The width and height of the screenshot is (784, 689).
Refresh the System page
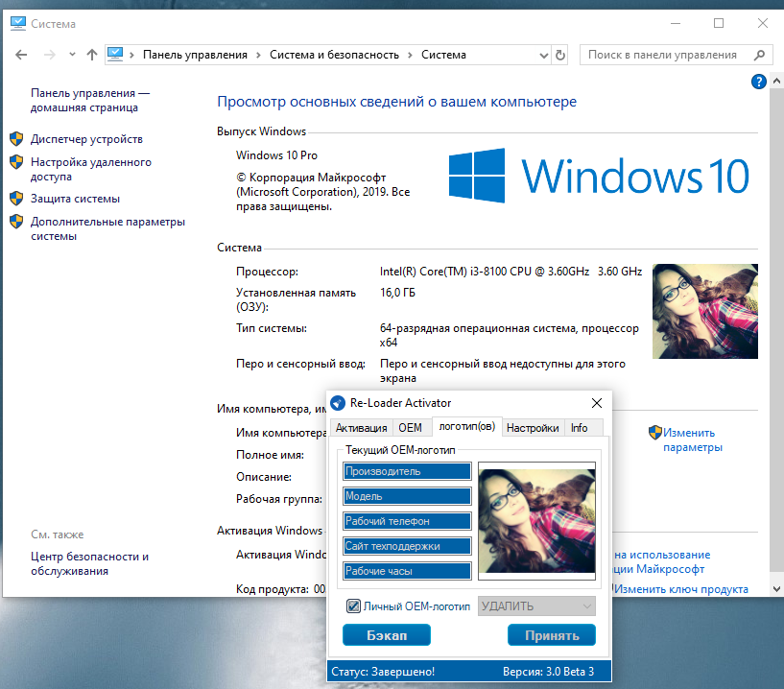pyautogui.click(x=560, y=55)
